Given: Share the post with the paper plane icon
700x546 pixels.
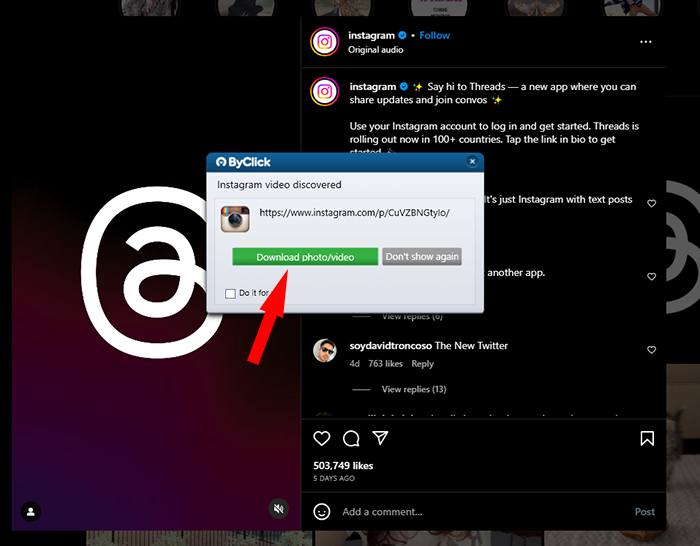Looking at the screenshot, I should pos(380,438).
